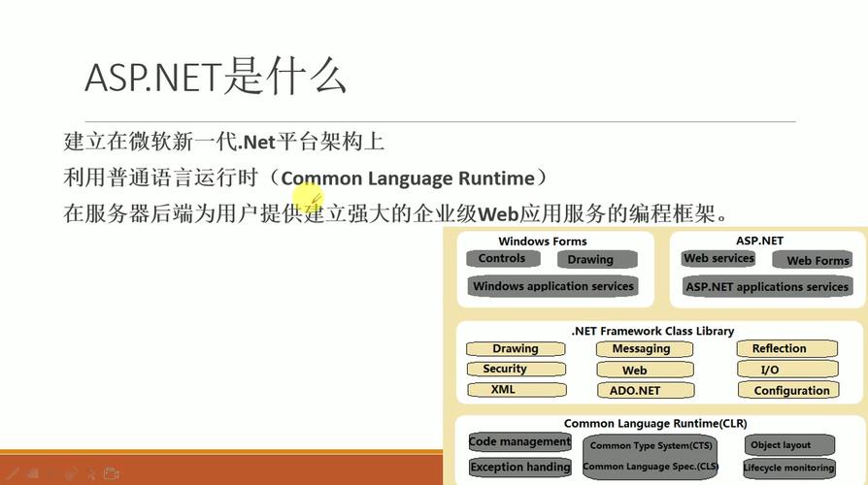Select the "Configuration" box
868x485 pixels.
(x=788, y=391)
